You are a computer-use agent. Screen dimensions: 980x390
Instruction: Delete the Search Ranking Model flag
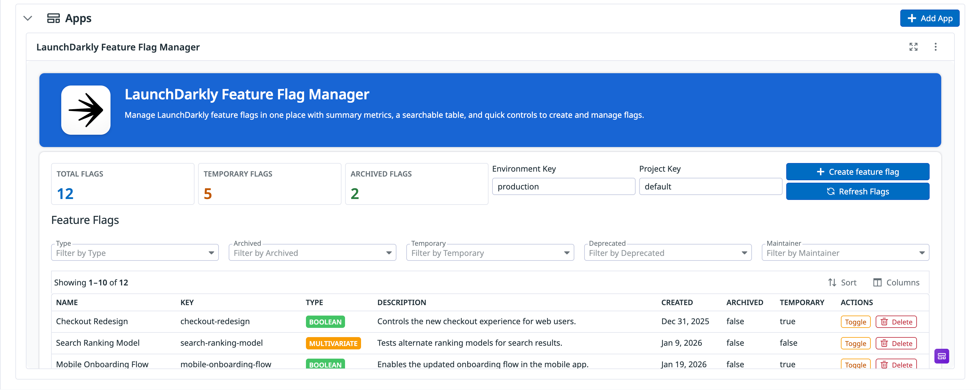896,344
